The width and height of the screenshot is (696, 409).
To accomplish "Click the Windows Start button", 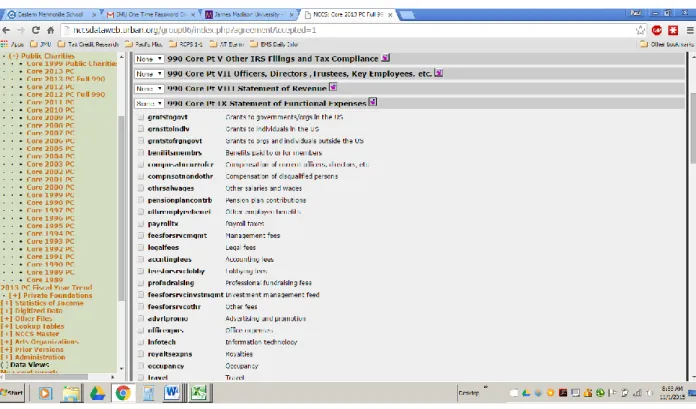I will point(12,393).
